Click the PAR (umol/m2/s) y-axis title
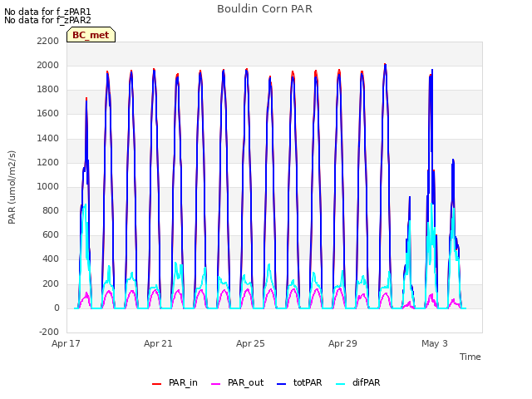Screen dimensions: 532x399 point(12,187)
